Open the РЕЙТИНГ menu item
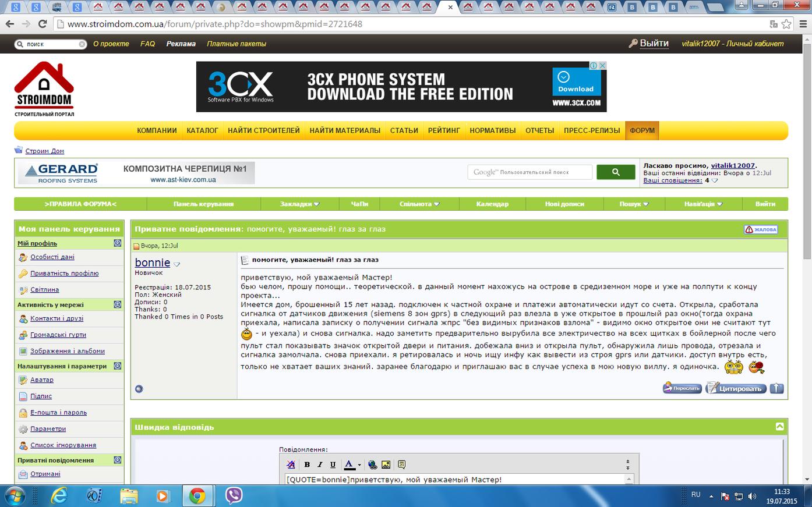812x507 pixels. [444, 130]
